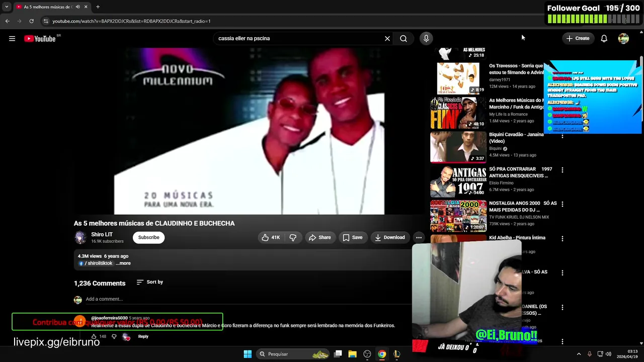Mute tab via the speaker icon
The image size is (644, 362).
click(x=77, y=7)
